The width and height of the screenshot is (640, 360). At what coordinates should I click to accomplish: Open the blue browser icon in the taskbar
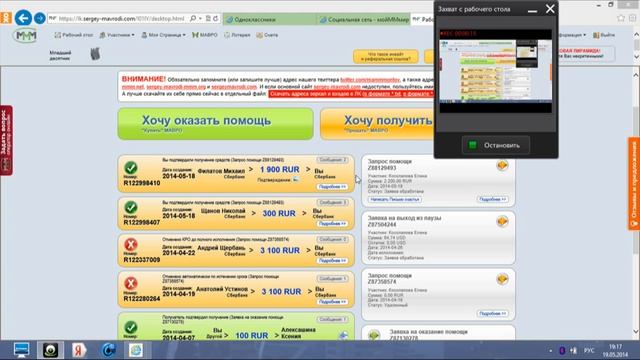click(x=108, y=350)
